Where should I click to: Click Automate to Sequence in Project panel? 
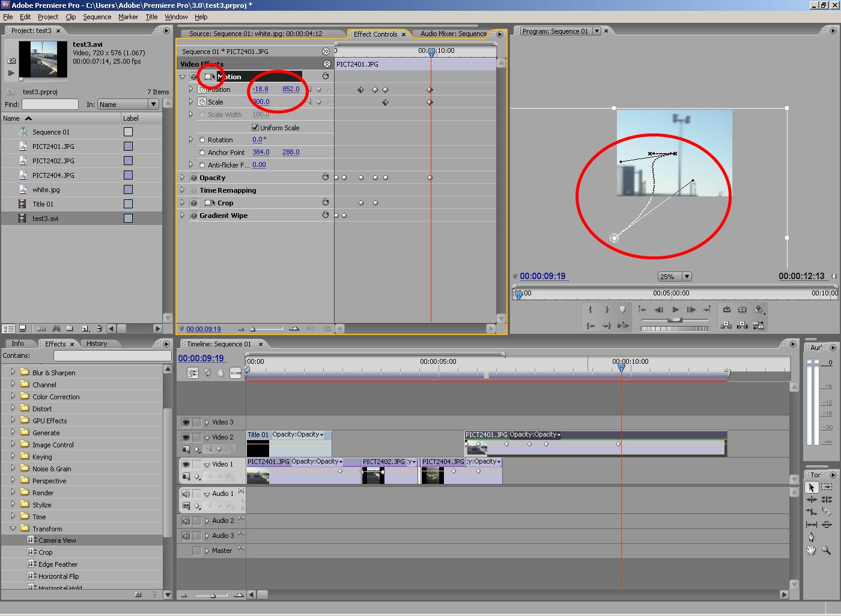41,328
